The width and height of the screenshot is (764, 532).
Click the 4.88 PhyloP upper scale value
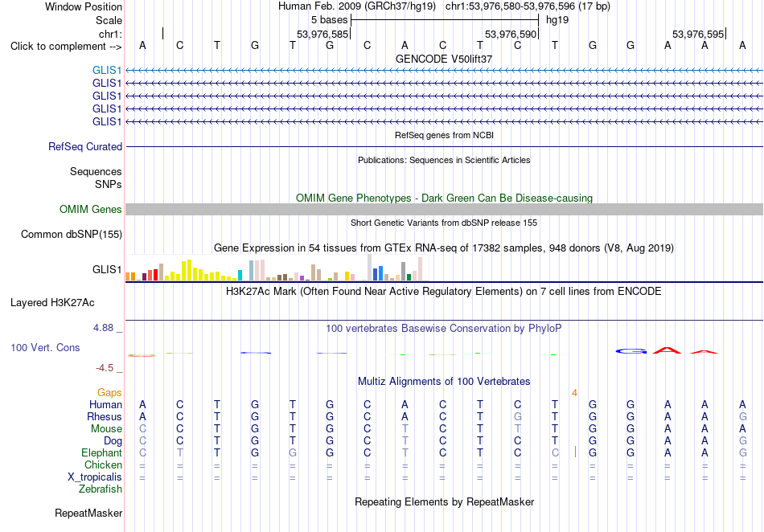point(104,328)
